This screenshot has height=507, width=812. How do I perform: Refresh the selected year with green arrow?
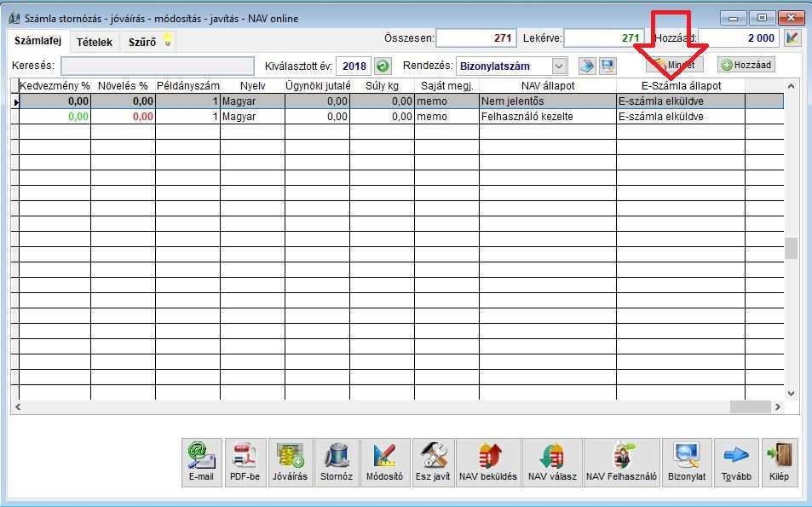pos(383,66)
